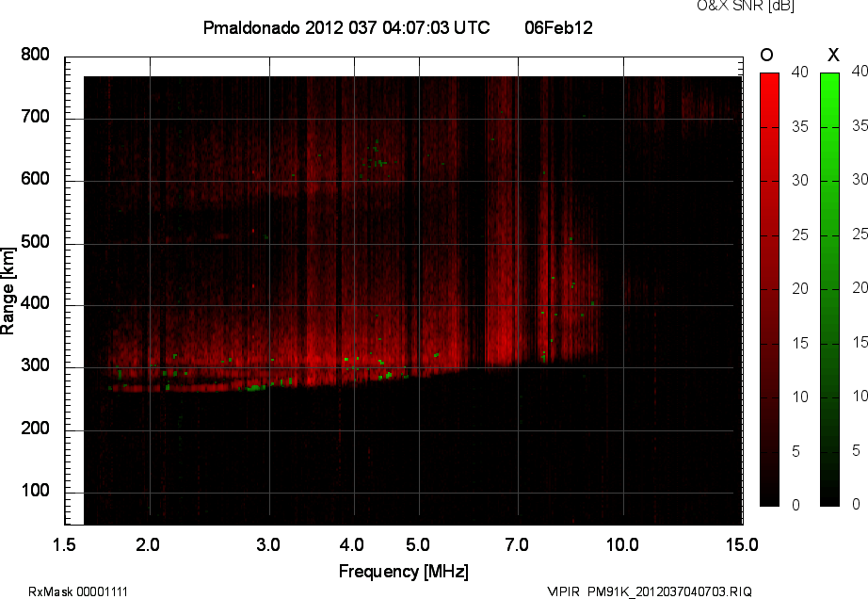Click the green X SNR colorbar

pos(829,288)
